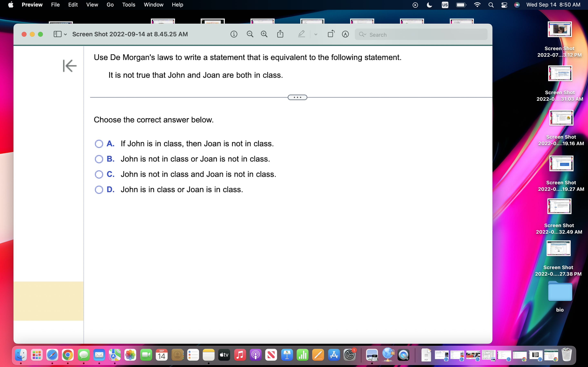
Task: Click the Inspector info icon in toolbar
Action: [x=234, y=34]
